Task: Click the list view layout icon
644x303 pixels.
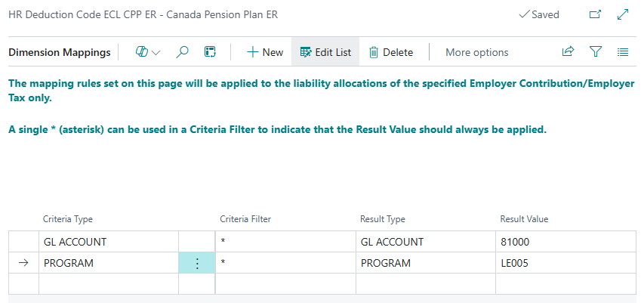Action: [x=623, y=52]
